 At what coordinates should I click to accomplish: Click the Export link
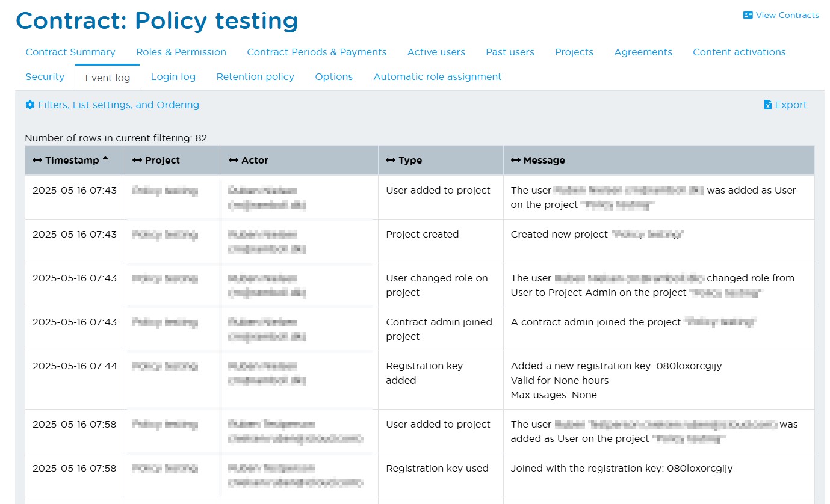pos(790,105)
